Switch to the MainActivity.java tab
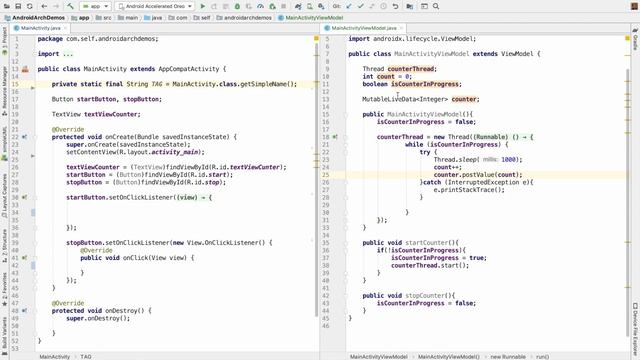640x360 pixels. [x=40, y=28]
